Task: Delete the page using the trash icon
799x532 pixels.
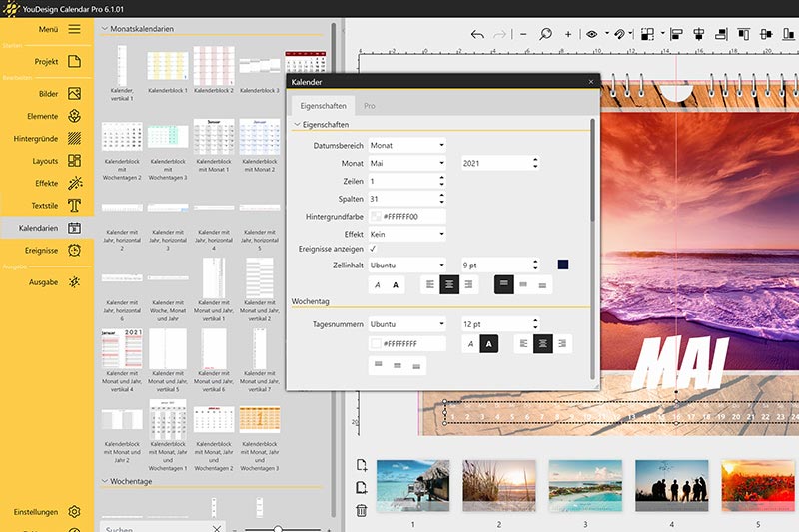Action: (362, 510)
